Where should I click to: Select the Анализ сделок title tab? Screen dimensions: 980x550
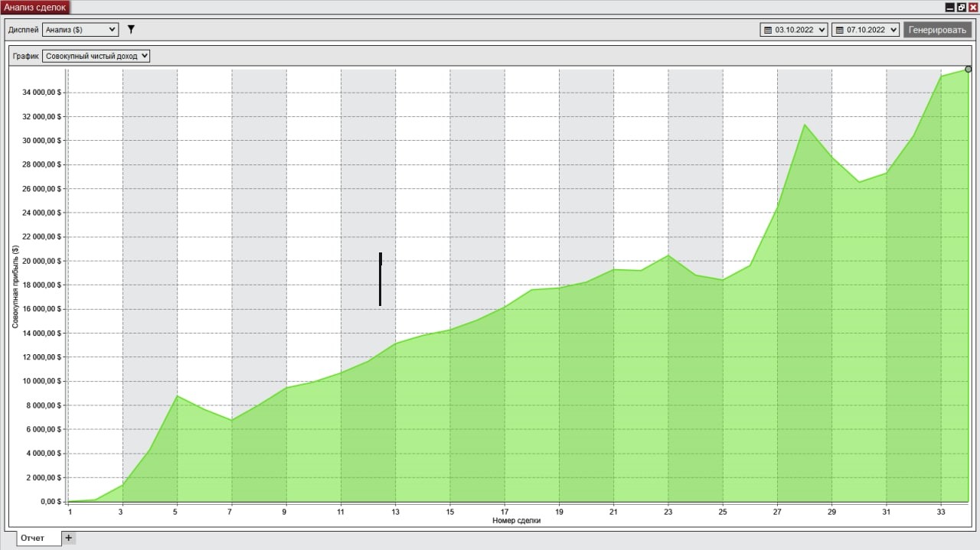35,7
